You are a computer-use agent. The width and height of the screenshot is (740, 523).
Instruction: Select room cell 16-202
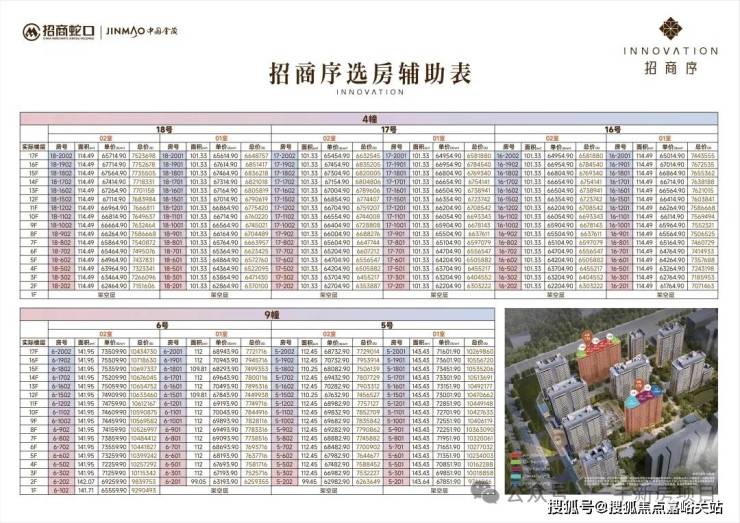click(508, 286)
